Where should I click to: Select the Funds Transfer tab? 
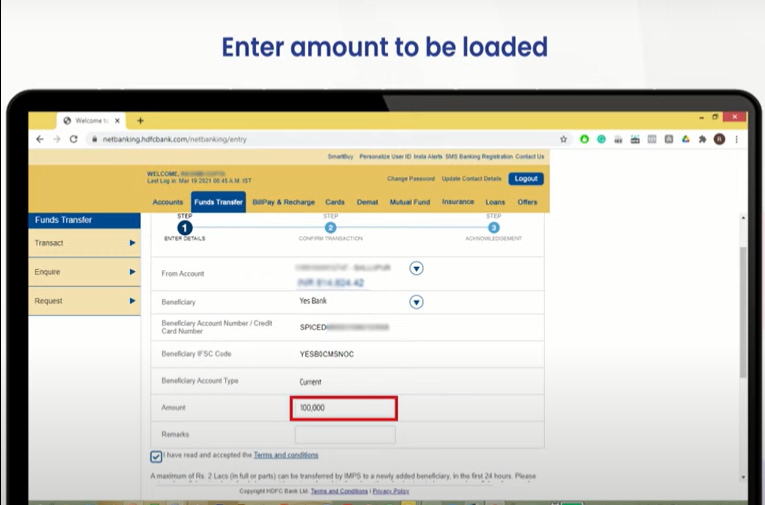218,202
